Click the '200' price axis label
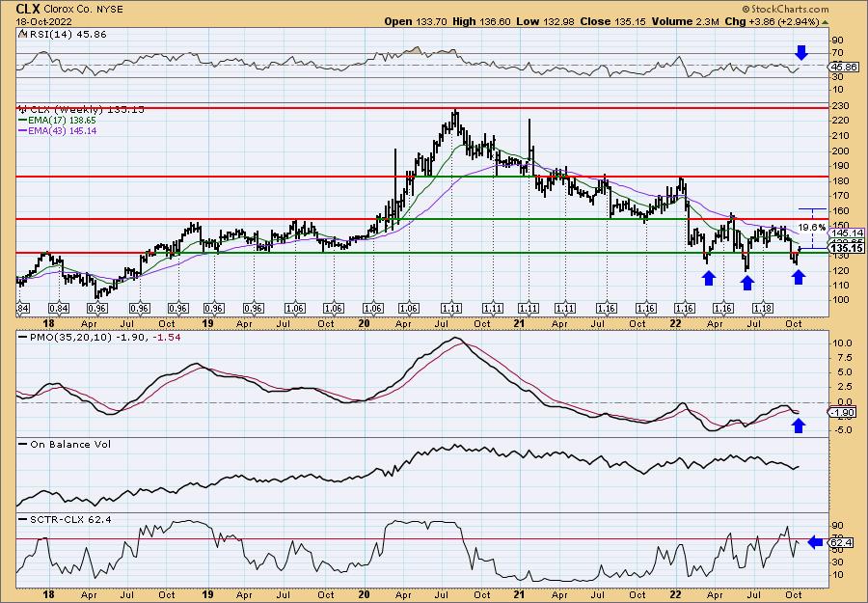 [840, 151]
